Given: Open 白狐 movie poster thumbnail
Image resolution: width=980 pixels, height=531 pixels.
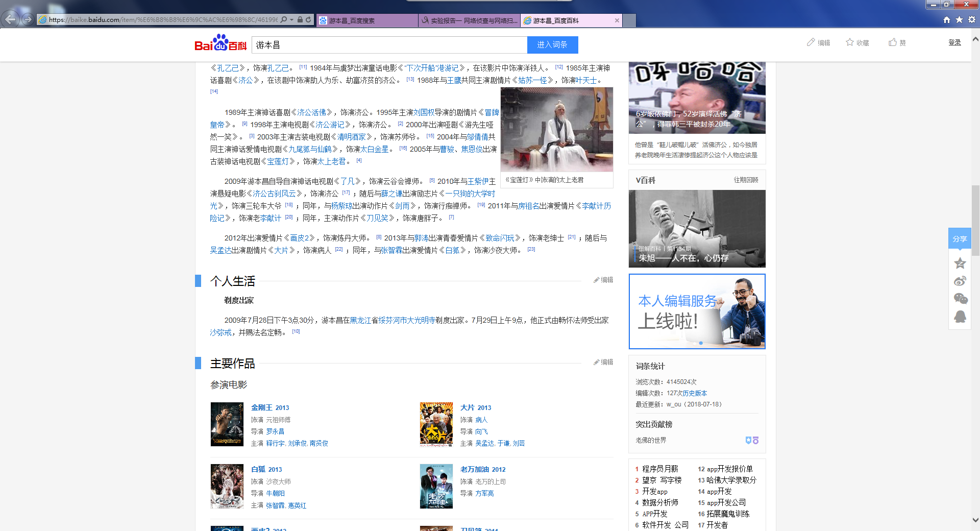Looking at the screenshot, I should tap(227, 486).
